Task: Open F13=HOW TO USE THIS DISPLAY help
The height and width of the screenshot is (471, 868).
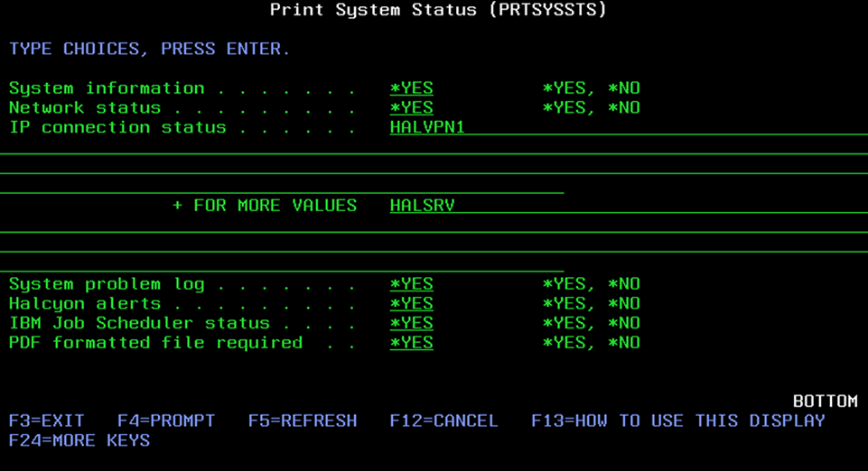Action: pyautogui.click(x=677, y=421)
